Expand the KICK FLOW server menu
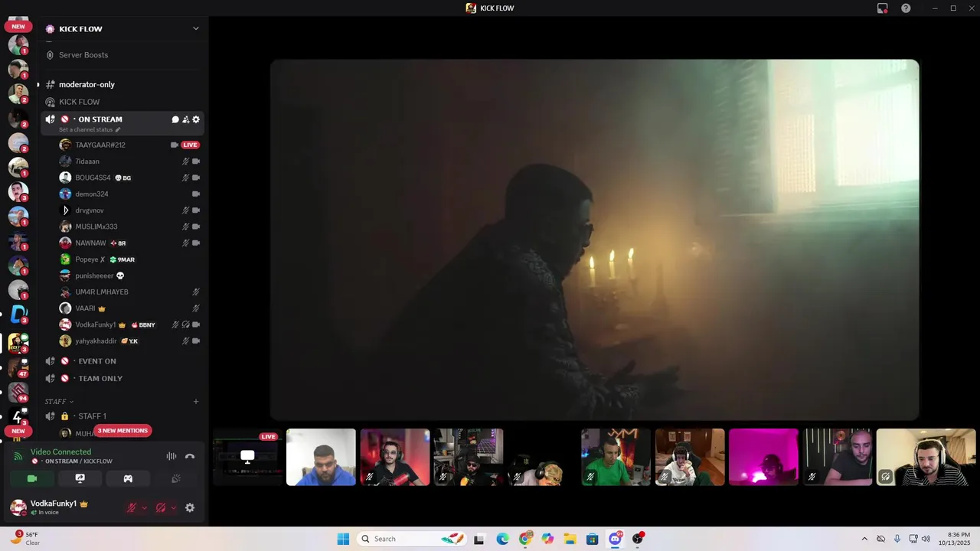980x551 pixels. click(196, 29)
